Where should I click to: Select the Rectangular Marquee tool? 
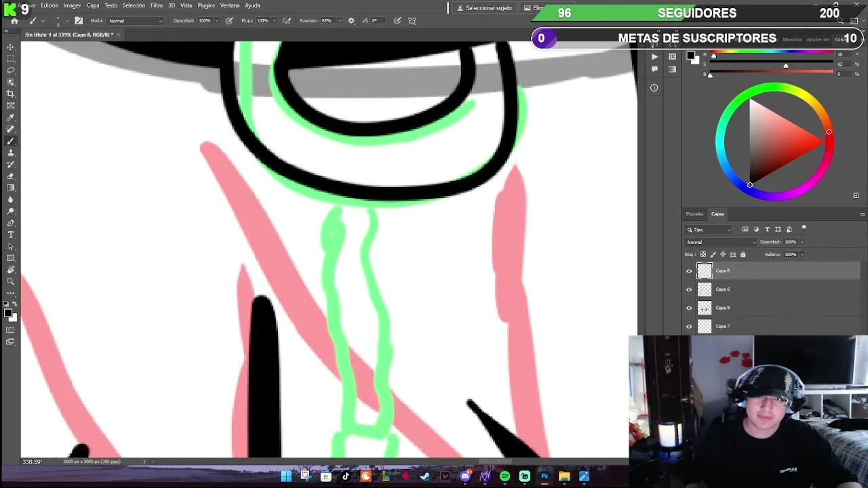point(11,59)
